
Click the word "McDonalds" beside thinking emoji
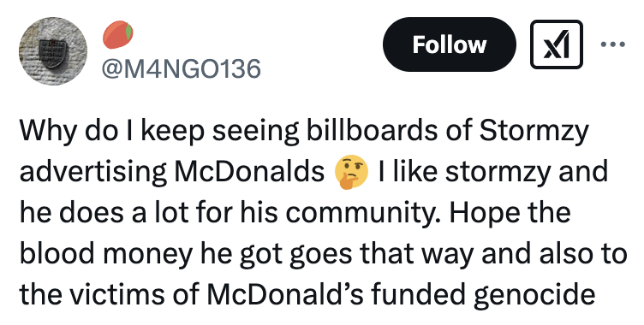click(249, 172)
